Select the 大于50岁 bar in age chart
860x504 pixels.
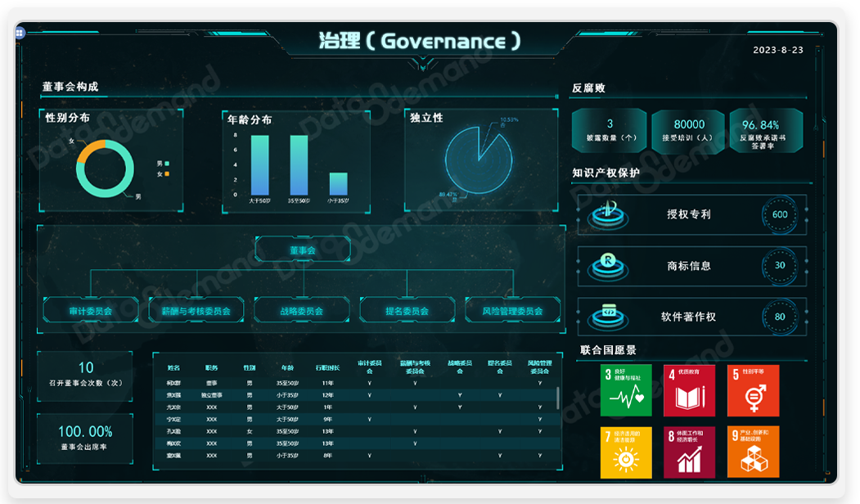259,165
